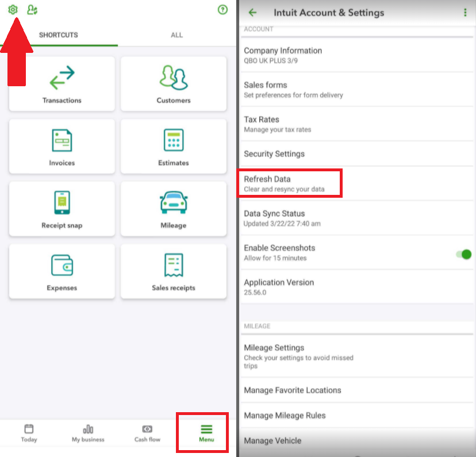
Task: Select the Menu tab in bottom bar
Action: (x=206, y=433)
